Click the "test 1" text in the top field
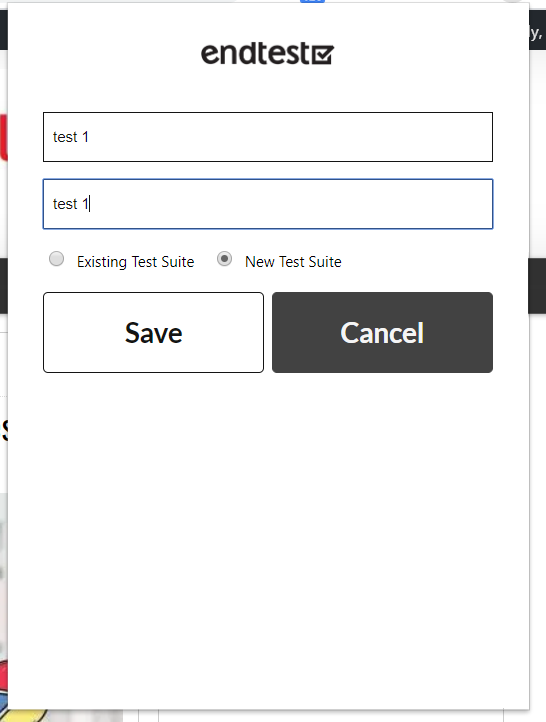546x722 pixels. (70, 137)
